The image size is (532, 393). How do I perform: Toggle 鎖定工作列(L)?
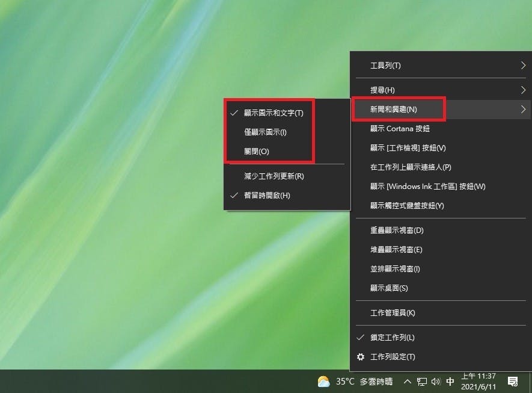(441, 338)
